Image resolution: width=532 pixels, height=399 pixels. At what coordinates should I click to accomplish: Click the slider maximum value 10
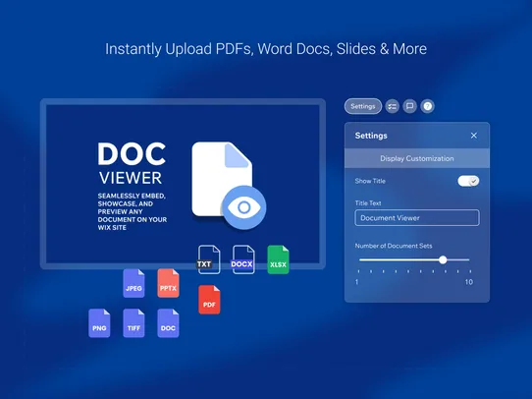click(x=468, y=282)
